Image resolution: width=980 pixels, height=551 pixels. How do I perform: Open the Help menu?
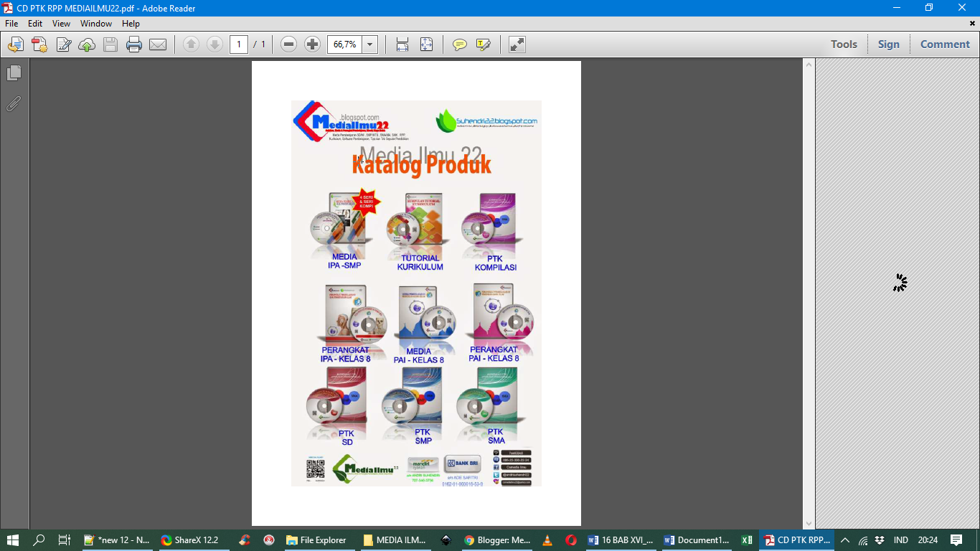pos(131,24)
